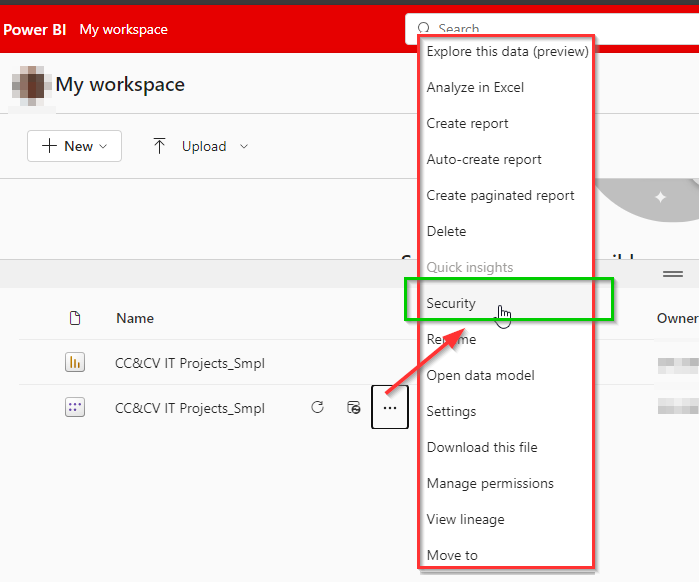Open the CC&CV IT Projects_Smpl report
The width and height of the screenshot is (699, 582).
tap(190, 363)
